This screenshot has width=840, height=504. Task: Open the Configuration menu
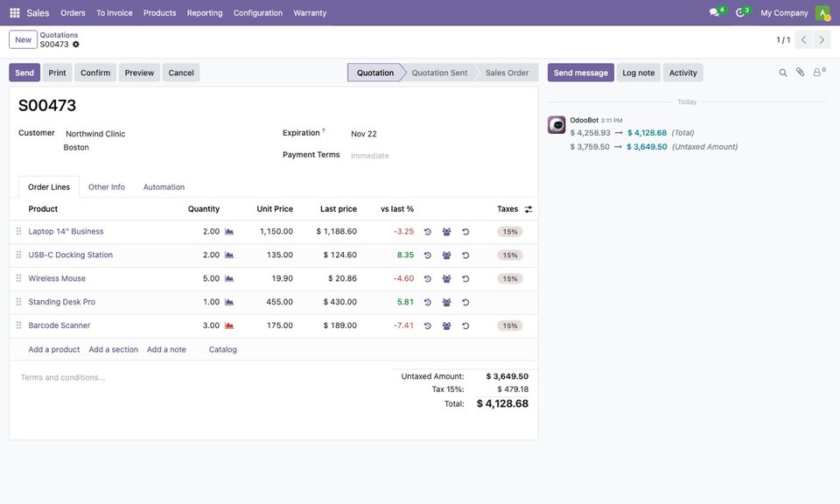tap(257, 13)
